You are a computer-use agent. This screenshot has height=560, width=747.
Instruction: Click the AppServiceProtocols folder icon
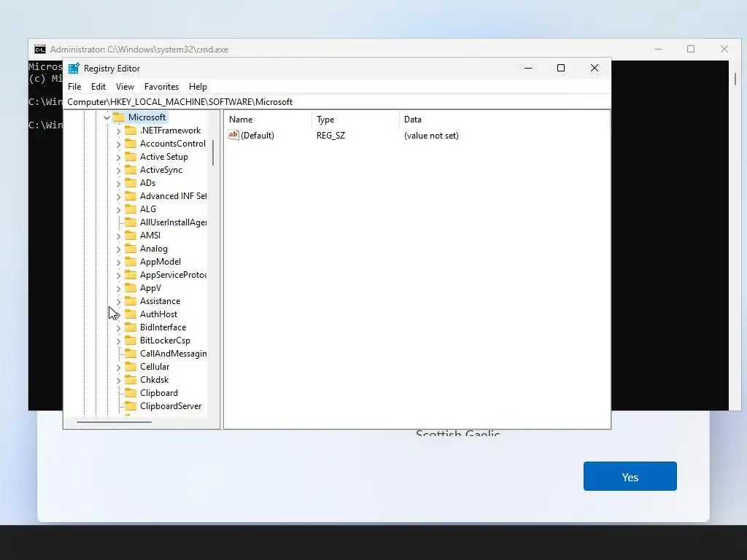pyautogui.click(x=131, y=275)
